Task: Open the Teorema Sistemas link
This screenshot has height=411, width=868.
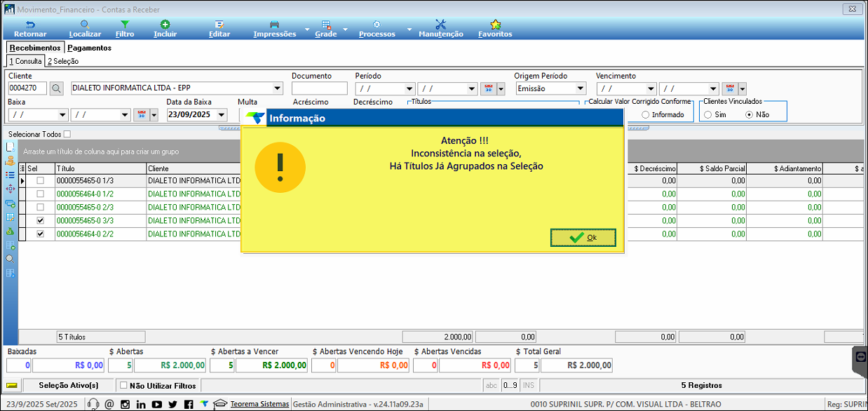Action: tap(259, 404)
